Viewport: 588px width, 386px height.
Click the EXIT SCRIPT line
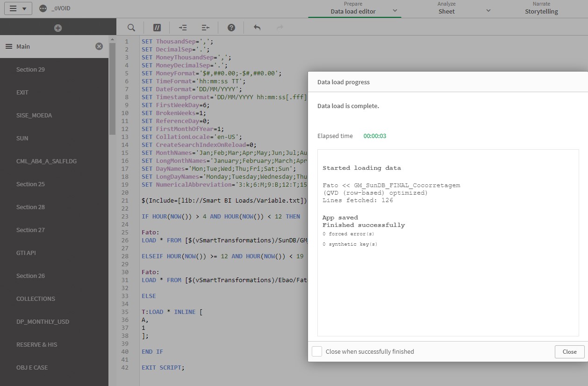point(163,367)
